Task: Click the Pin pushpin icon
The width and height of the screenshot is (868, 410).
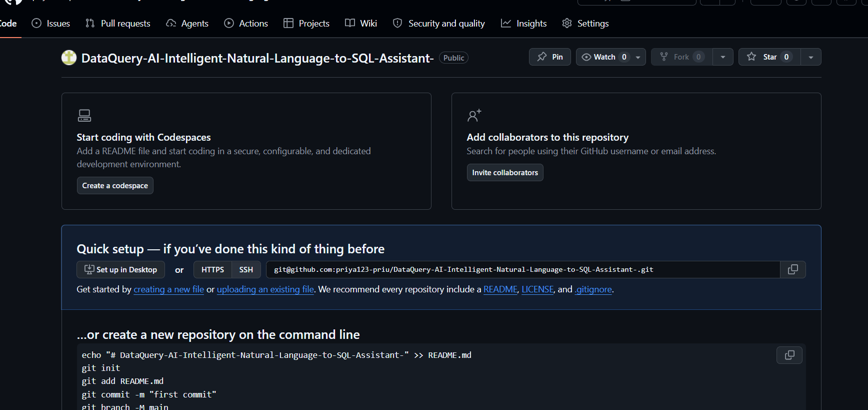Action: (542, 57)
